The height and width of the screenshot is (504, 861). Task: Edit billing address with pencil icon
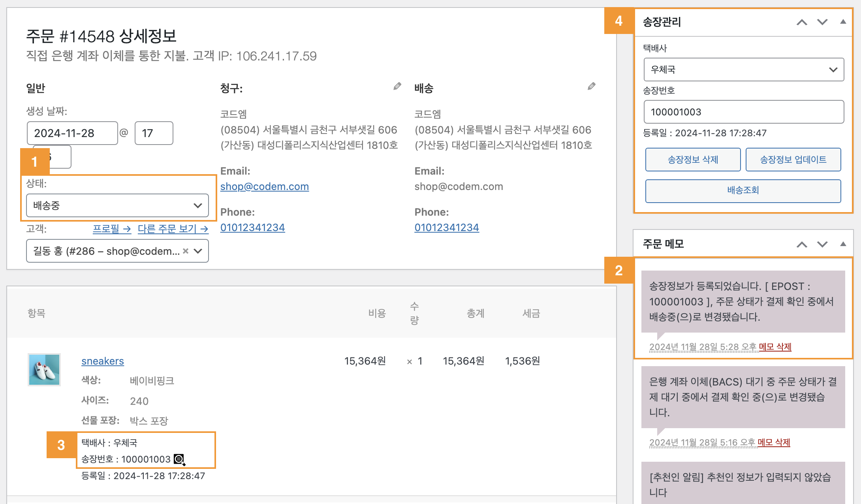point(397,87)
